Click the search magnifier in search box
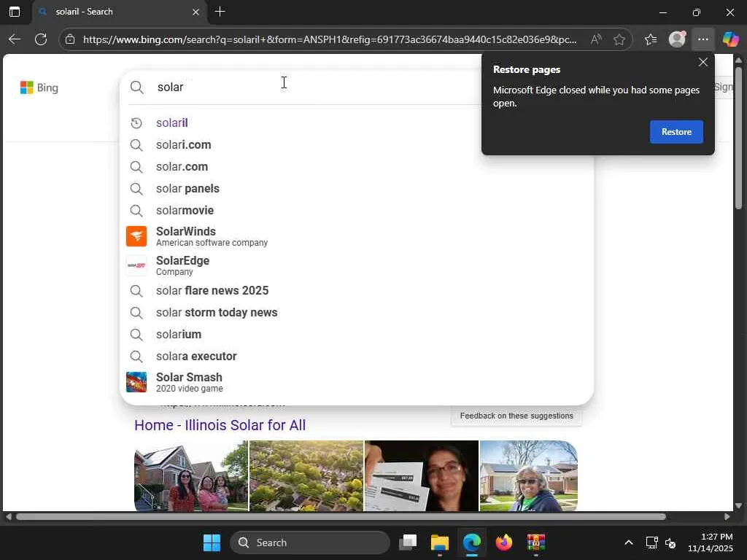747x560 pixels. coord(136,87)
